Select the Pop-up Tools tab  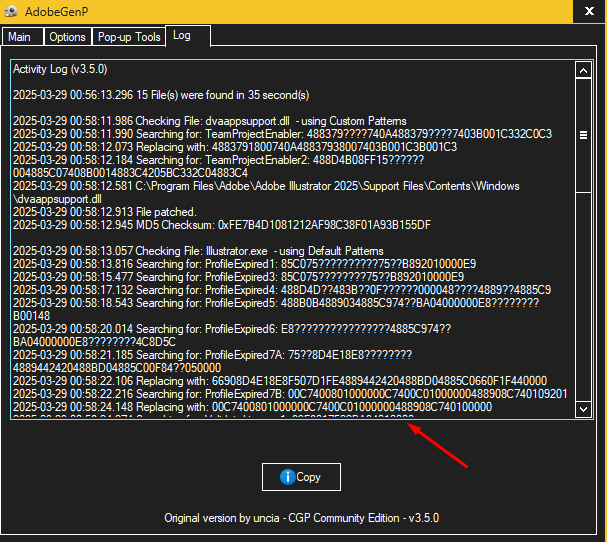128,37
